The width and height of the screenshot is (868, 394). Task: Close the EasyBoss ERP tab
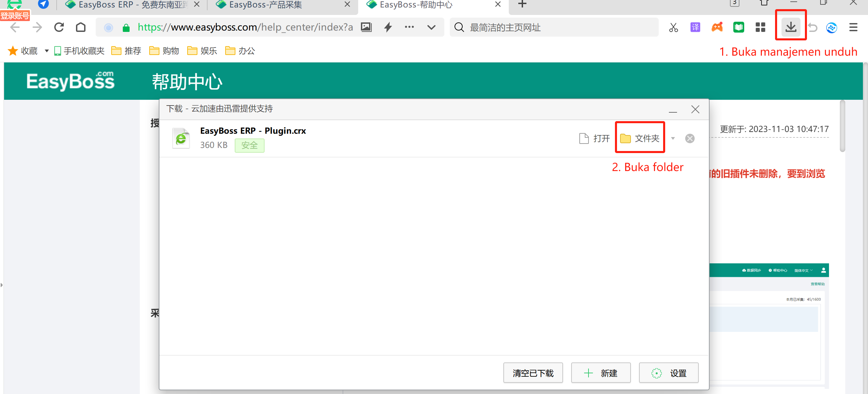coord(197,4)
